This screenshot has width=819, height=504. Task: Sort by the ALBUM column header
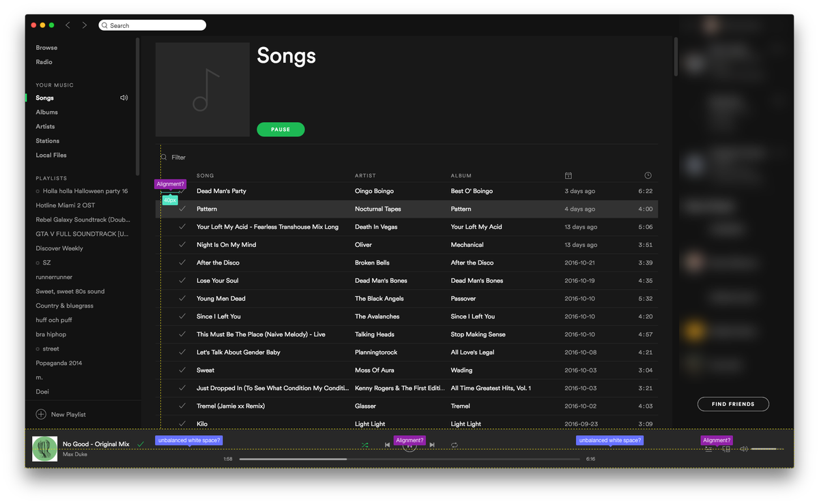461,175
